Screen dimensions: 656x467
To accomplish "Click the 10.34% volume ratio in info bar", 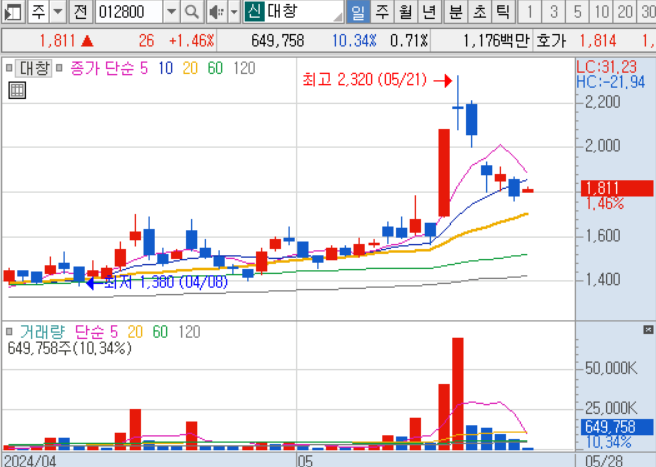I will click(354, 41).
